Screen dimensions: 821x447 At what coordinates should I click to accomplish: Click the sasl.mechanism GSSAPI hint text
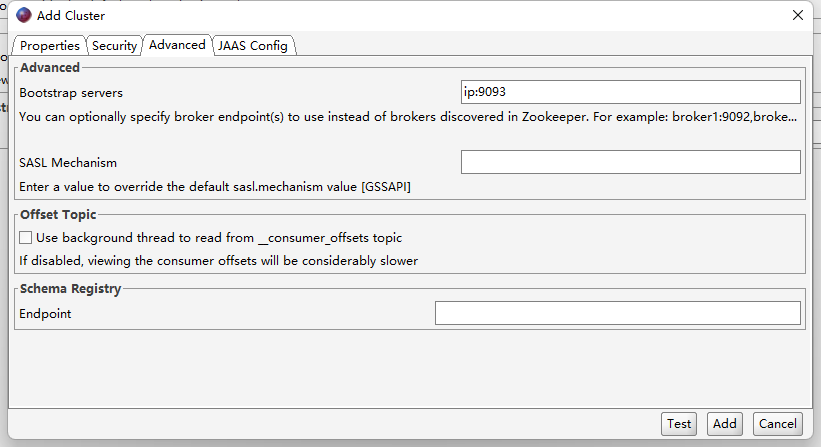coord(215,187)
